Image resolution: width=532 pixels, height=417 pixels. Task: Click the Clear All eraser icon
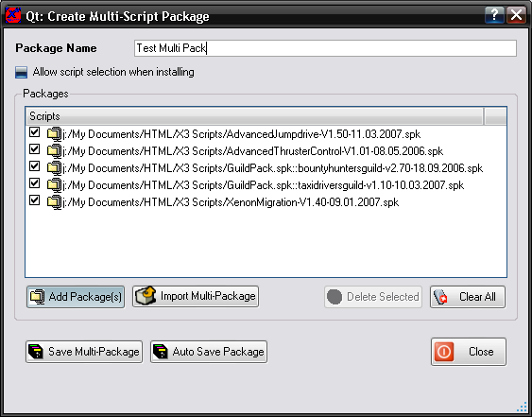(x=440, y=297)
